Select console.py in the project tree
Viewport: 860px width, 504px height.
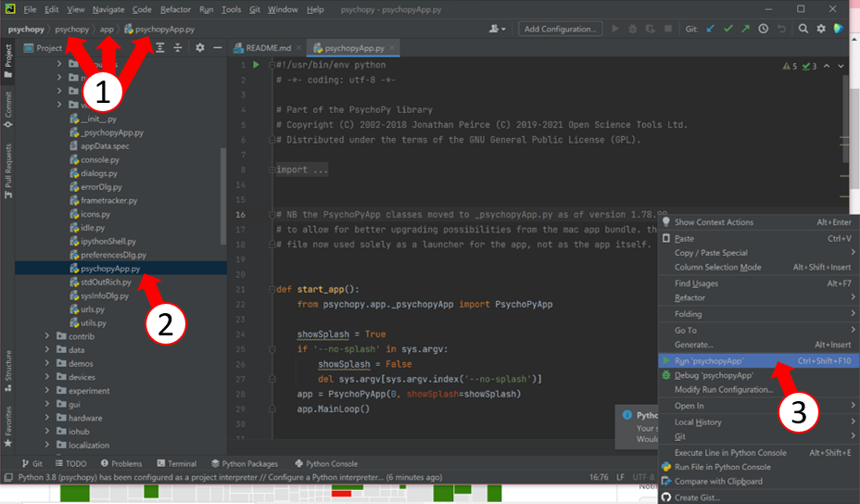point(99,159)
